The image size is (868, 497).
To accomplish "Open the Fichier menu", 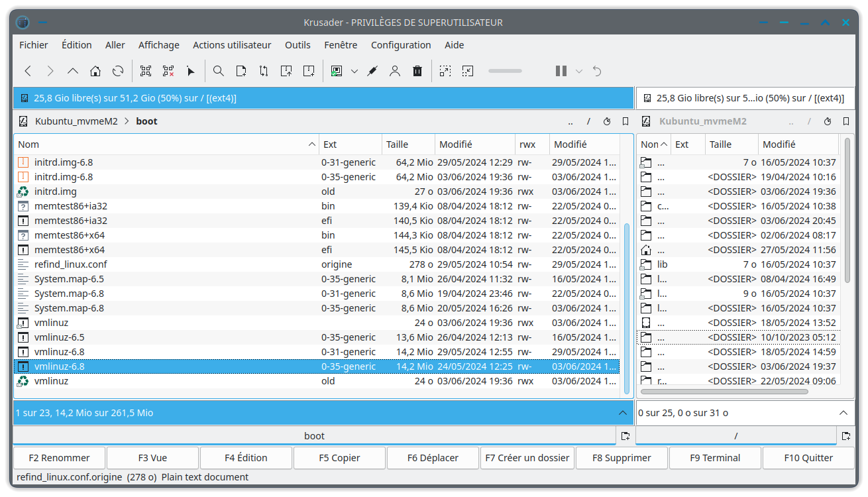I will click(x=34, y=45).
